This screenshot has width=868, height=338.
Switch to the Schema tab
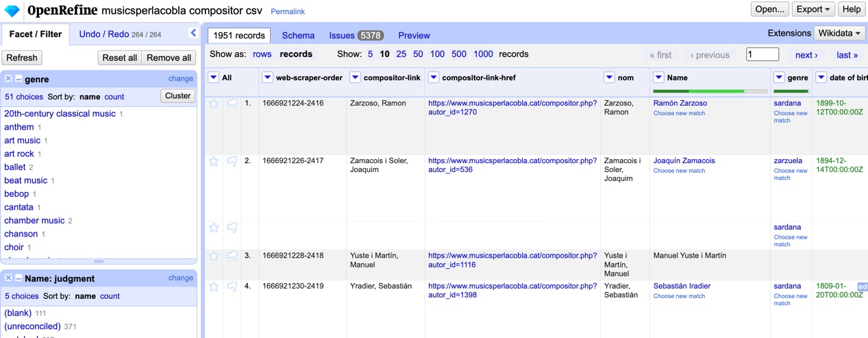pos(298,35)
